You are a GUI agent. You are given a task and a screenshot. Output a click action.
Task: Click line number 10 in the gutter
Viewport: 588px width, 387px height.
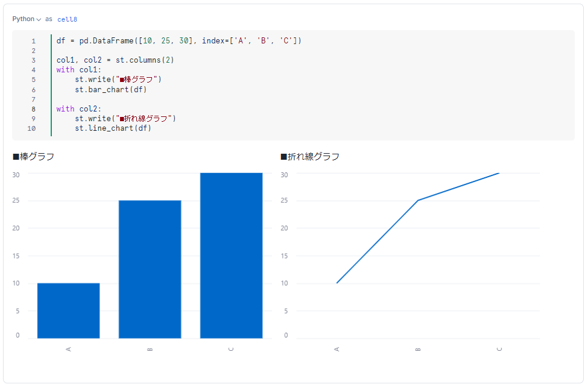31,128
